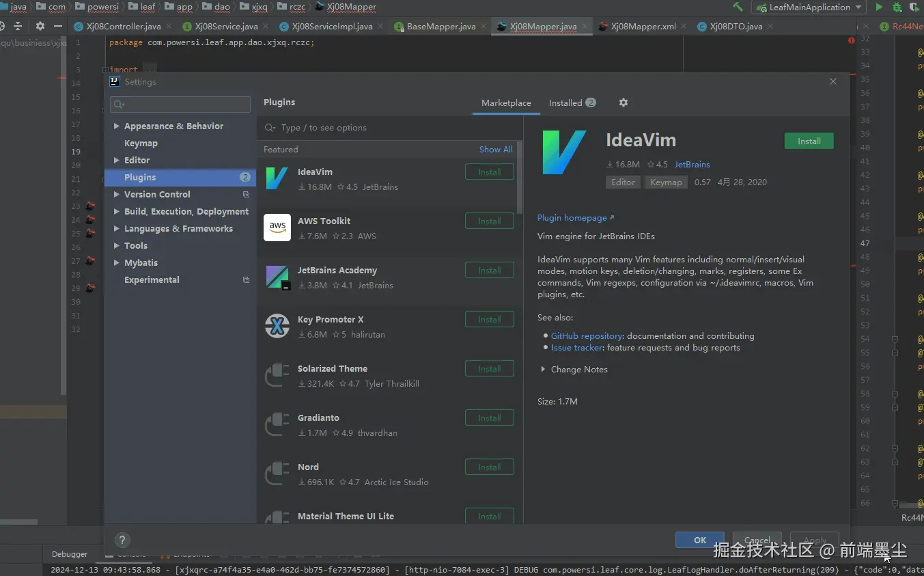The height and width of the screenshot is (576, 924).
Task: Open the Xj08Service.java editor tab
Action: (226, 27)
